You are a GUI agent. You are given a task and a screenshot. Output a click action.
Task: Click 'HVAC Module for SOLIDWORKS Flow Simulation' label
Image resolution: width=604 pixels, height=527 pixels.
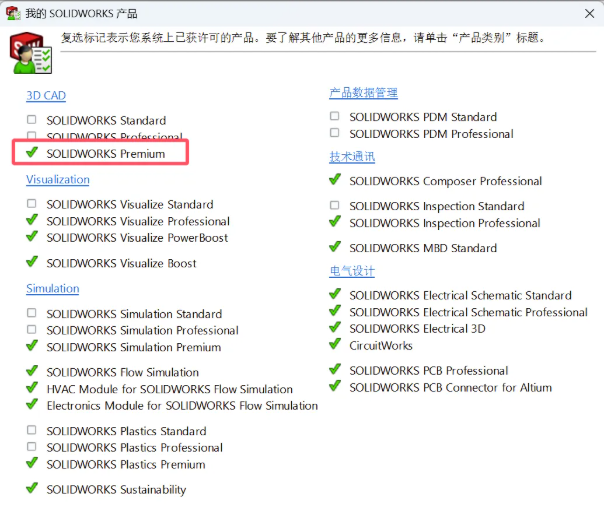[170, 389]
